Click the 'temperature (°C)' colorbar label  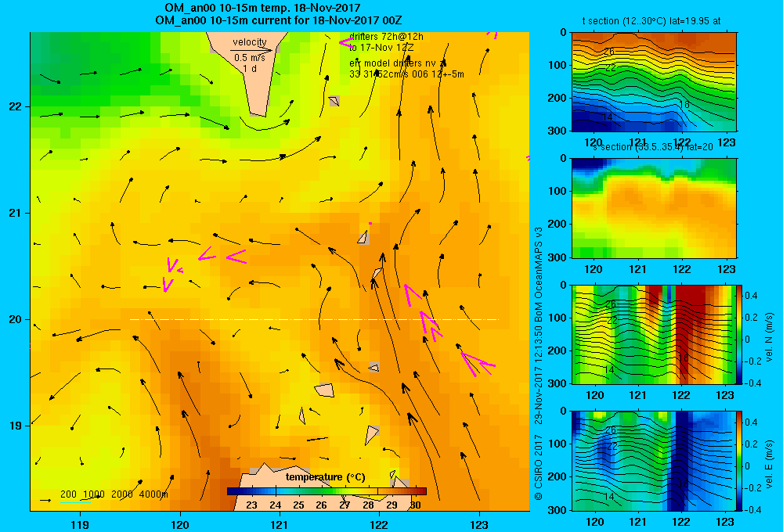325,477
